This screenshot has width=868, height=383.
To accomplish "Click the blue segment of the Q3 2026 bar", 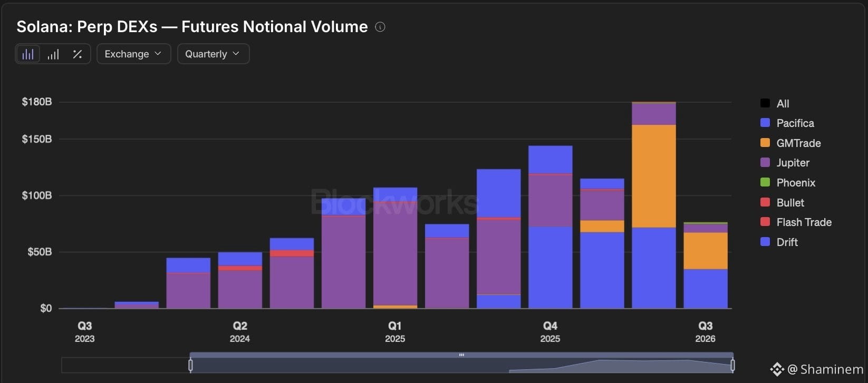I will click(x=706, y=289).
